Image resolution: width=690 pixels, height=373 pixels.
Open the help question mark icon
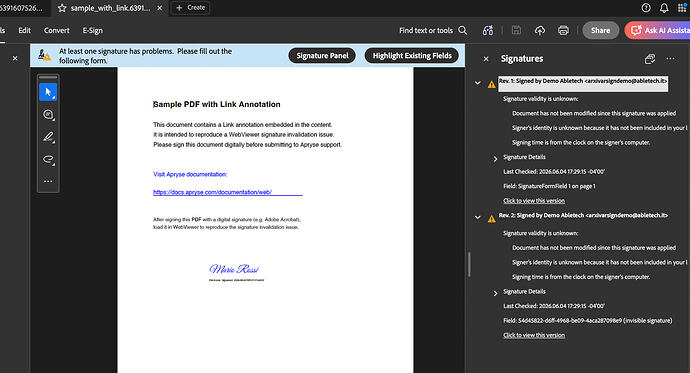pos(646,7)
